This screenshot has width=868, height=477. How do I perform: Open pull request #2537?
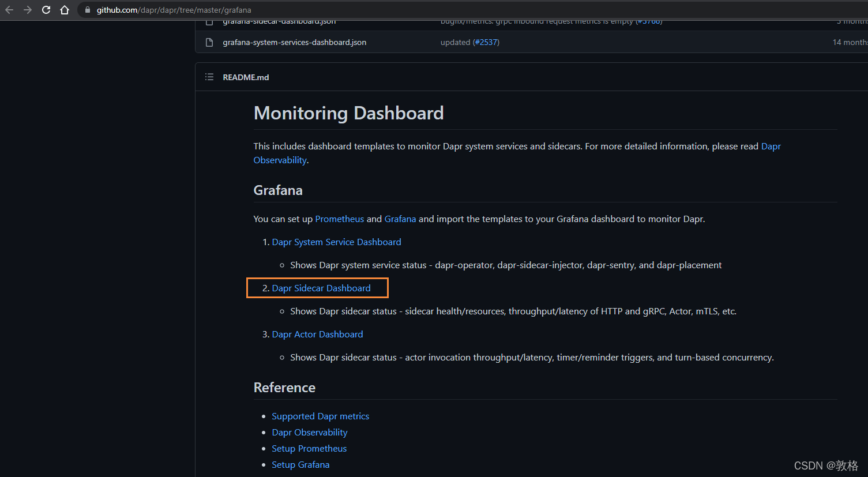486,42
